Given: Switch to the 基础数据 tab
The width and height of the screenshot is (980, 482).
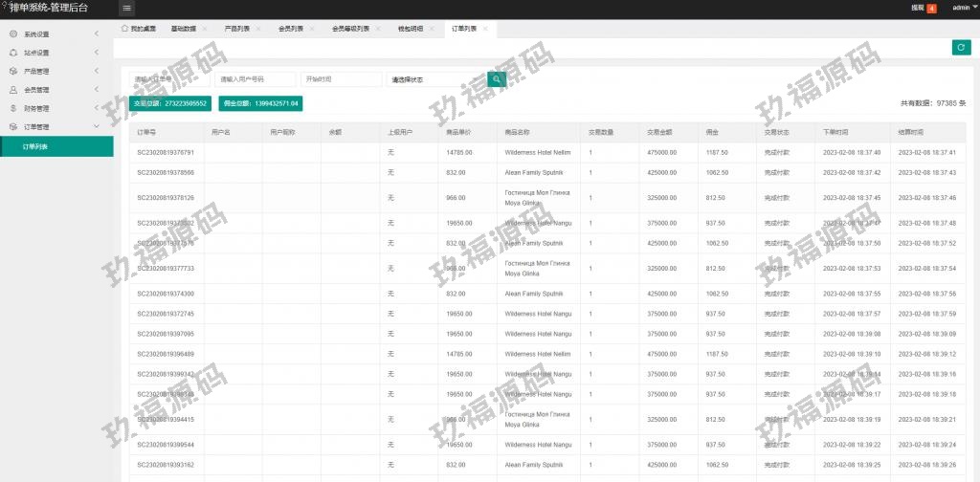Looking at the screenshot, I should click(183, 29).
